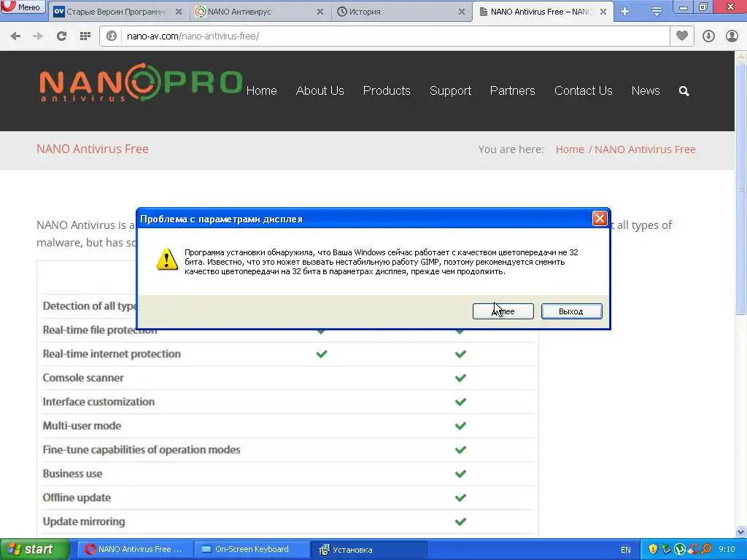Click the Safely Remove Hardware tray icon
This screenshot has height=560, width=747.
pyautogui.click(x=666, y=550)
